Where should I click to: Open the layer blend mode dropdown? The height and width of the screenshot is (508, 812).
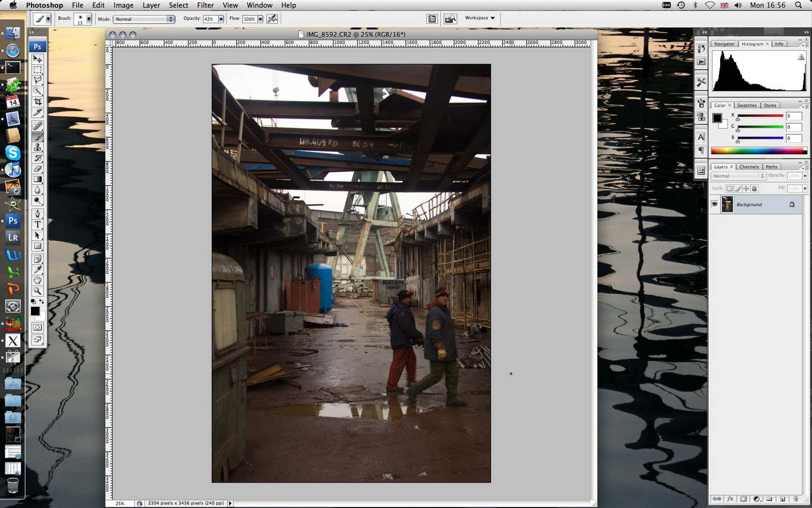click(x=738, y=176)
